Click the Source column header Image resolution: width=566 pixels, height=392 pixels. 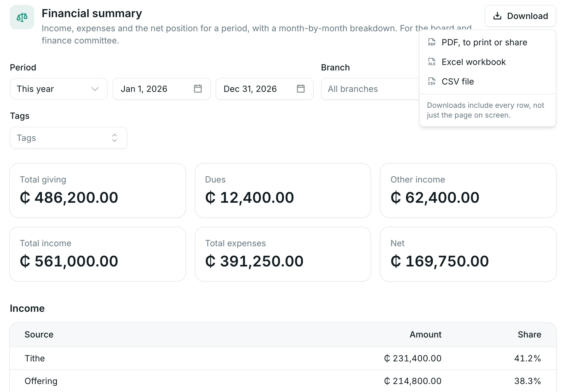pyautogui.click(x=39, y=334)
